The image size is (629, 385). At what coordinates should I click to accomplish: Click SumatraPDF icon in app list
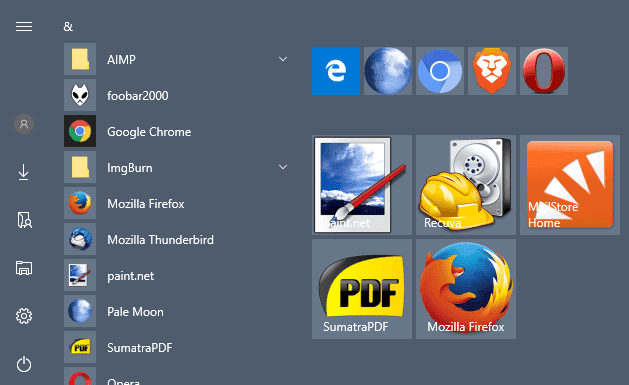click(x=80, y=347)
